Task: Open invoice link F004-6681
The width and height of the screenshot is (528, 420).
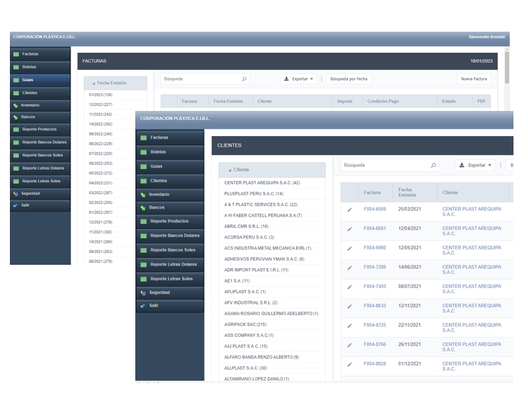Action: click(375, 228)
